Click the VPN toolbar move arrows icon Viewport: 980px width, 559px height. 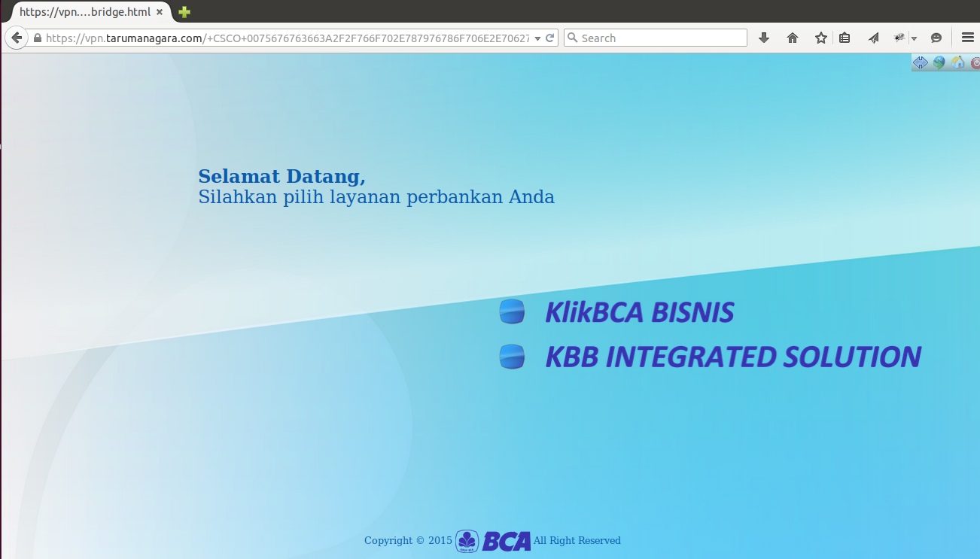pos(921,63)
